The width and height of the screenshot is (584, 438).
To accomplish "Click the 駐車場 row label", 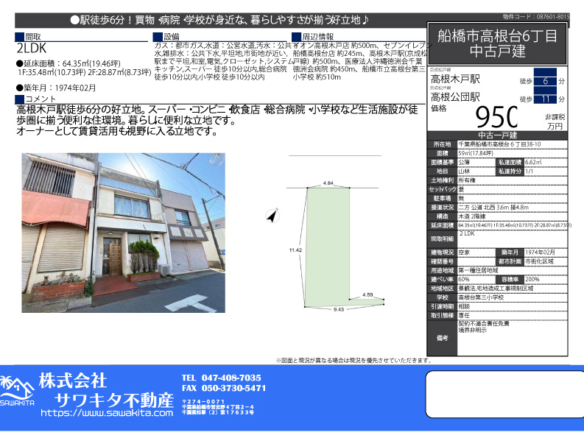I will 442,199.
